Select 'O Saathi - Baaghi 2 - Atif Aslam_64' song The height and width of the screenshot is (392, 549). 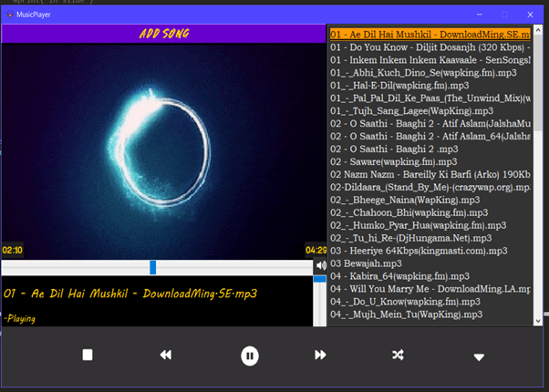coord(430,136)
